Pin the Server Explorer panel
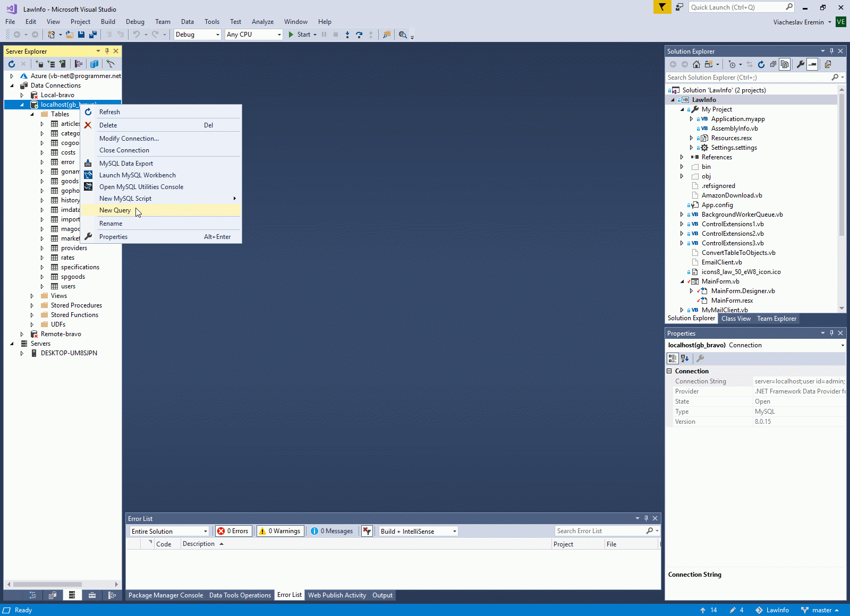 point(107,51)
